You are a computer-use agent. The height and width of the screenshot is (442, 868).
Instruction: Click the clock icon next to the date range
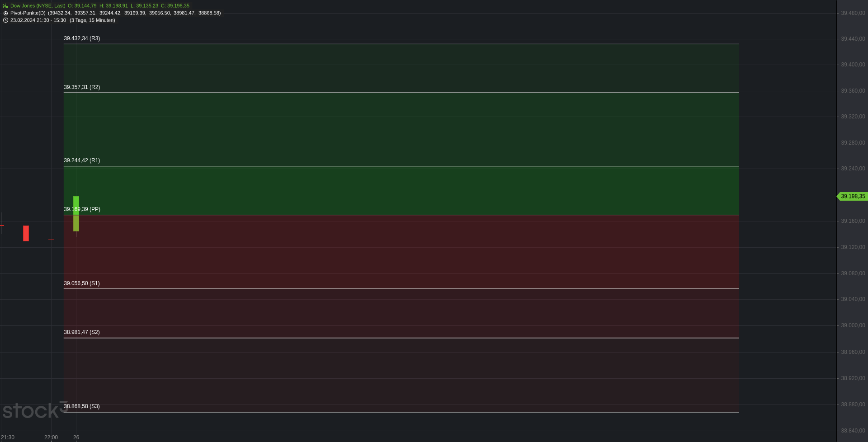pyautogui.click(x=5, y=20)
